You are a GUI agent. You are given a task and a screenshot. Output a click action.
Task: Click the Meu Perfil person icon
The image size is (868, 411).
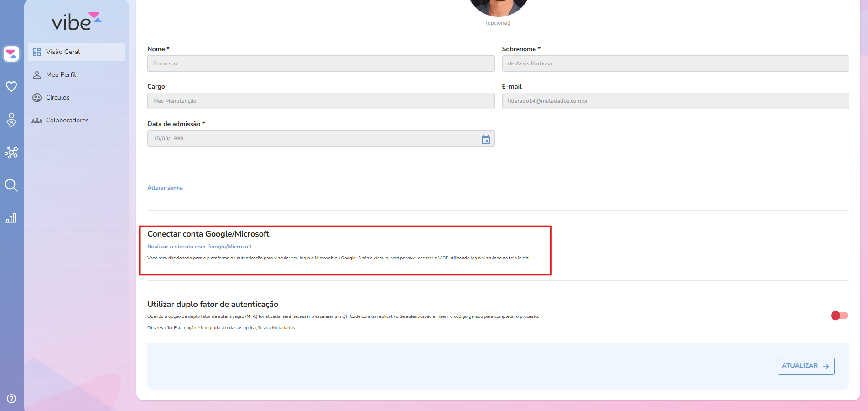coord(37,75)
